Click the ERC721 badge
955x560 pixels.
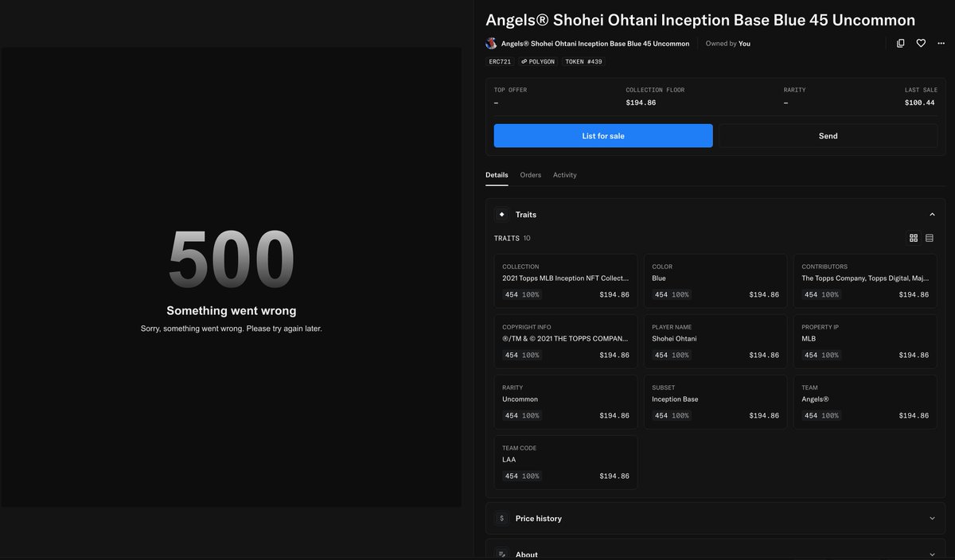click(500, 61)
